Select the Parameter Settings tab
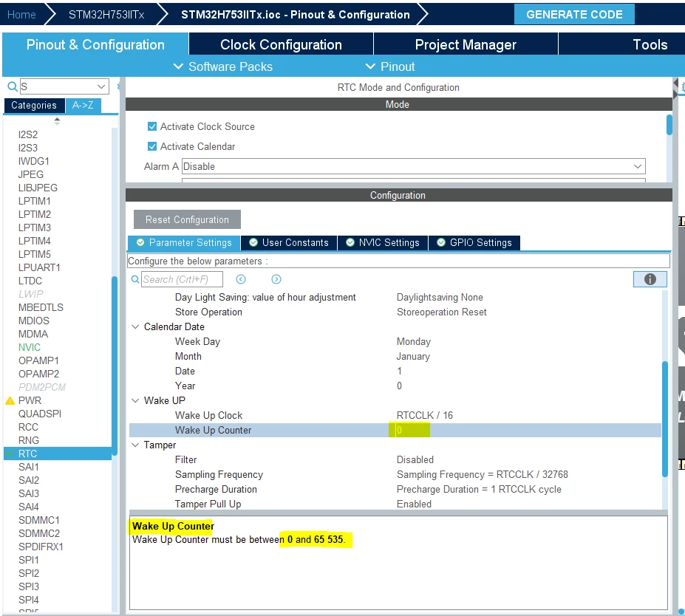Screen dimensions: 685x616 coord(184,243)
